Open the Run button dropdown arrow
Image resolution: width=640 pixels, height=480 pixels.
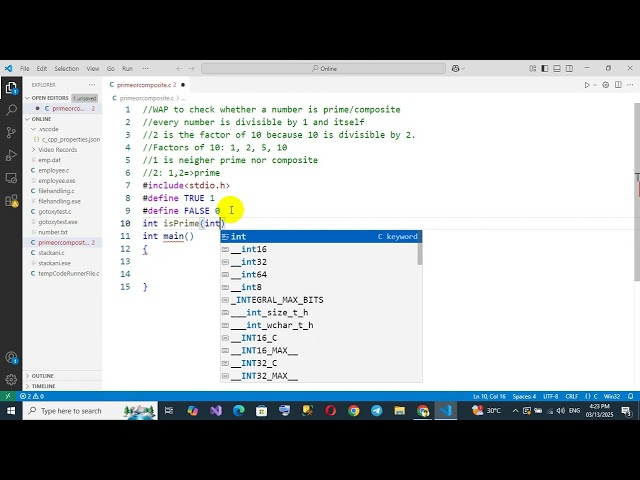click(595, 85)
